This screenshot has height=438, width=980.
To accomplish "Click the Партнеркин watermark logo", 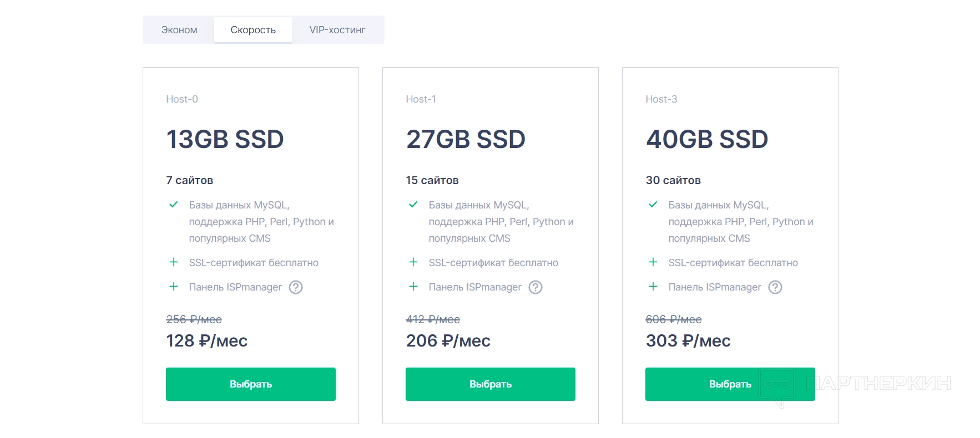I will (x=855, y=384).
